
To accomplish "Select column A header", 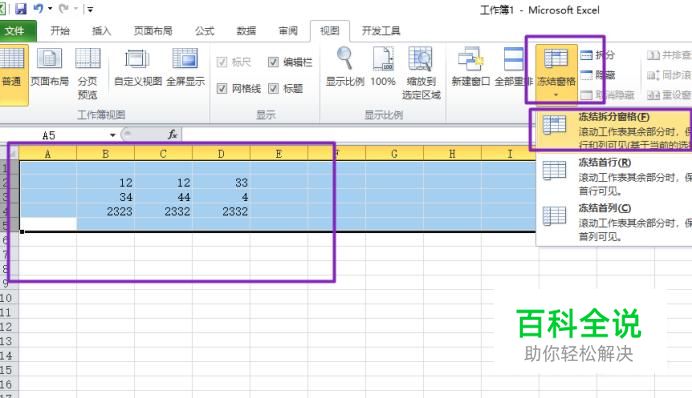I will click(48, 154).
